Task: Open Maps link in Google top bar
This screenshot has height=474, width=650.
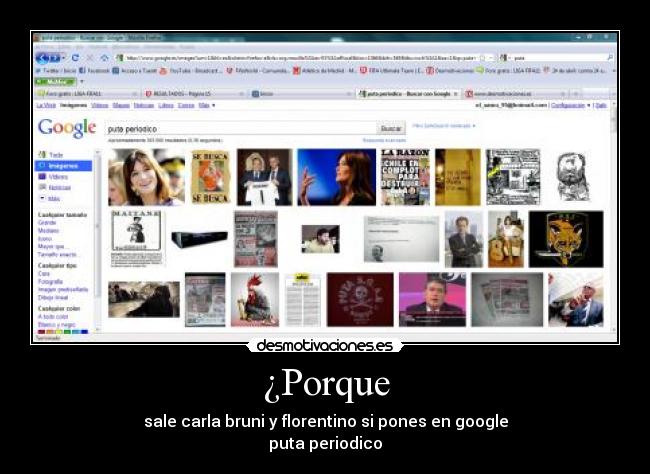Action: tap(121, 106)
